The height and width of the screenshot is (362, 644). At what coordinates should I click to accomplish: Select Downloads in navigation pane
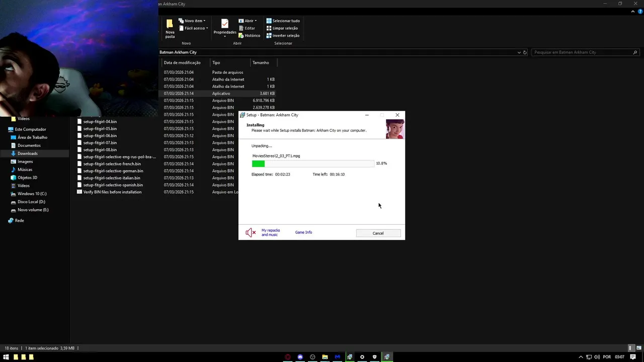(x=34, y=153)
